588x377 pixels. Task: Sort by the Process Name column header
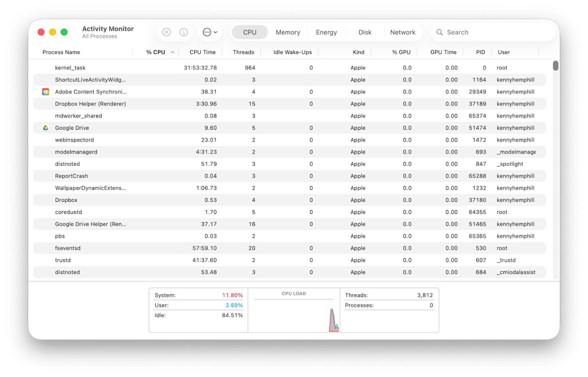coord(61,52)
